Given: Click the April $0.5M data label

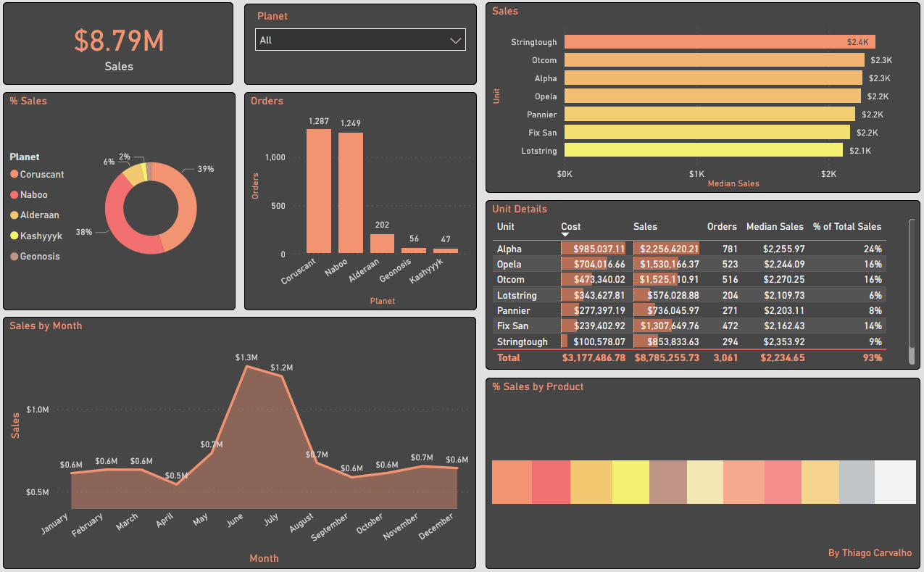Looking at the screenshot, I should tap(176, 476).
